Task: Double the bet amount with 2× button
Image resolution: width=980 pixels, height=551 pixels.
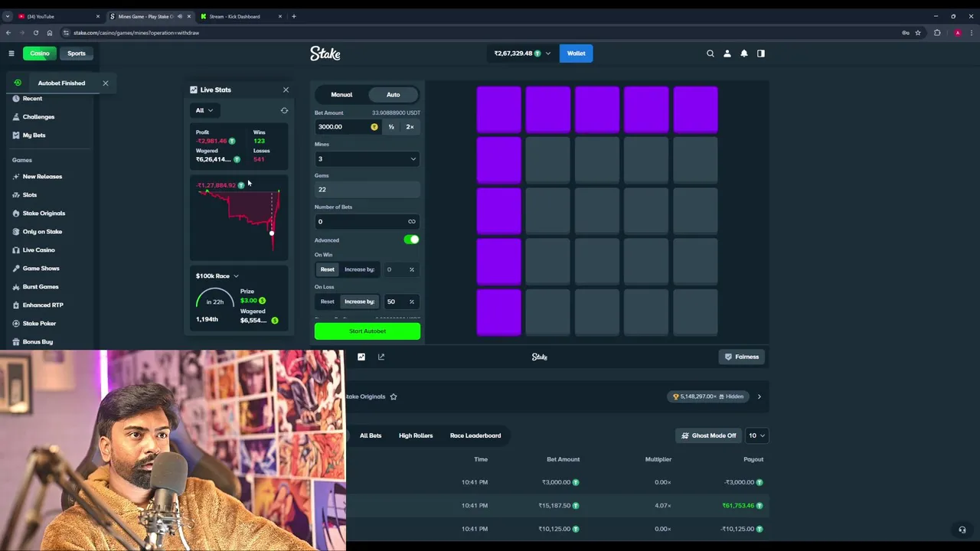Action: pos(410,127)
